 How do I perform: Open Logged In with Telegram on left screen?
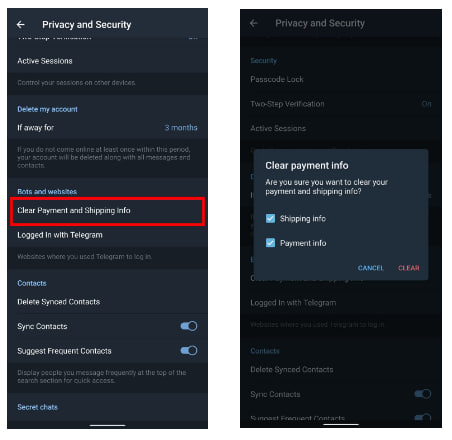tap(107, 235)
